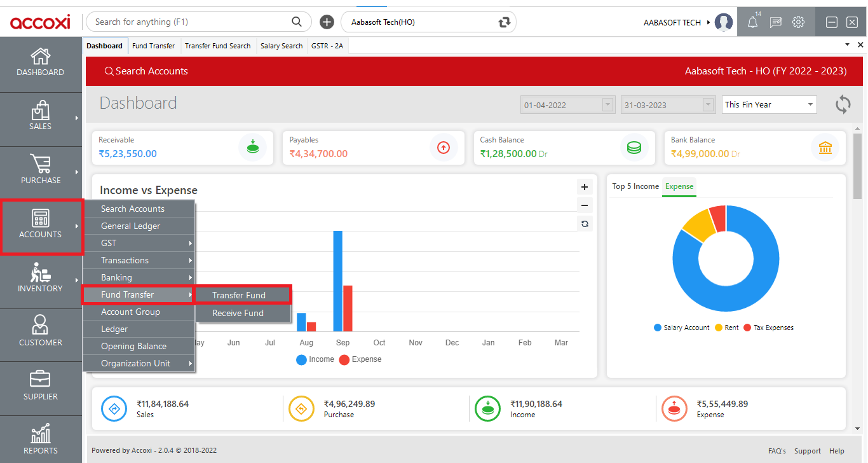The height and width of the screenshot is (463, 868).
Task: Open the Supplier briefcase icon
Action: (41, 380)
